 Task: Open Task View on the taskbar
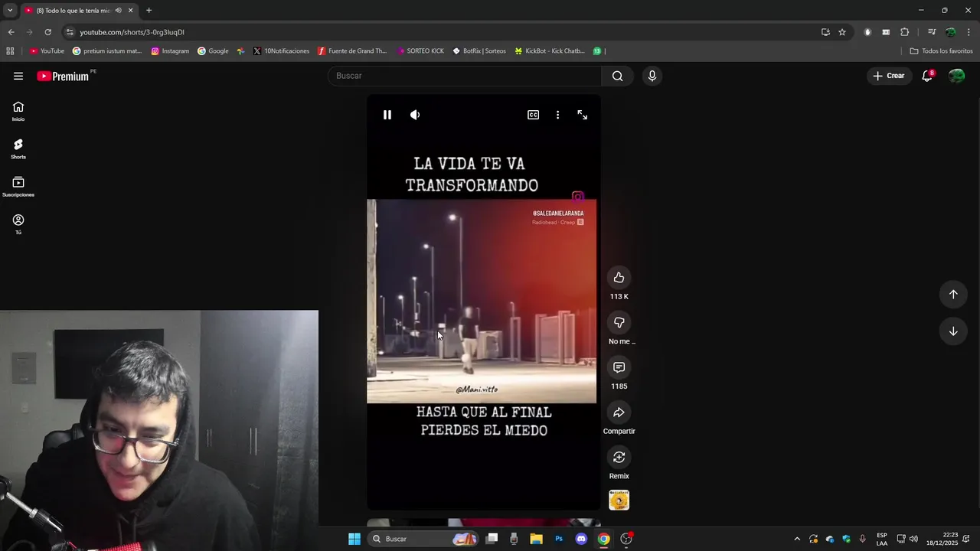click(x=492, y=539)
